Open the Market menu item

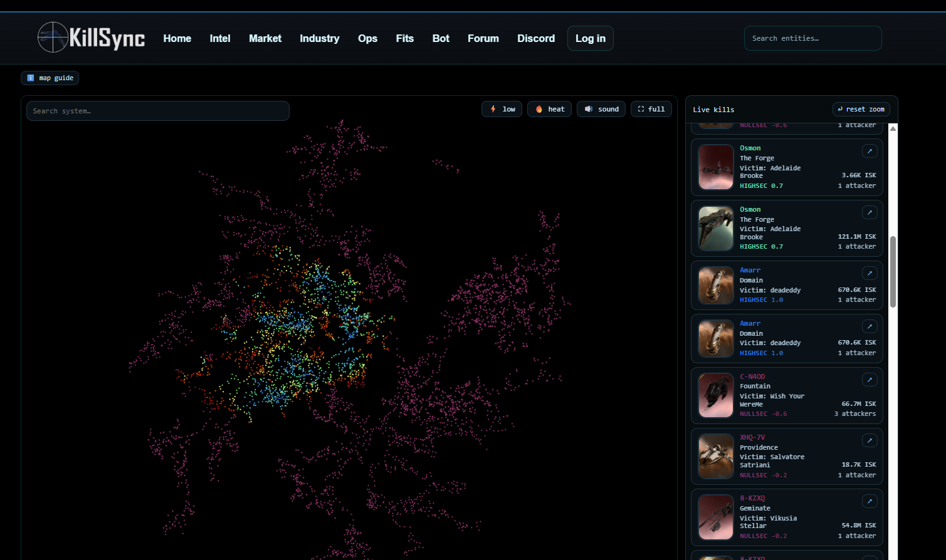(x=265, y=38)
